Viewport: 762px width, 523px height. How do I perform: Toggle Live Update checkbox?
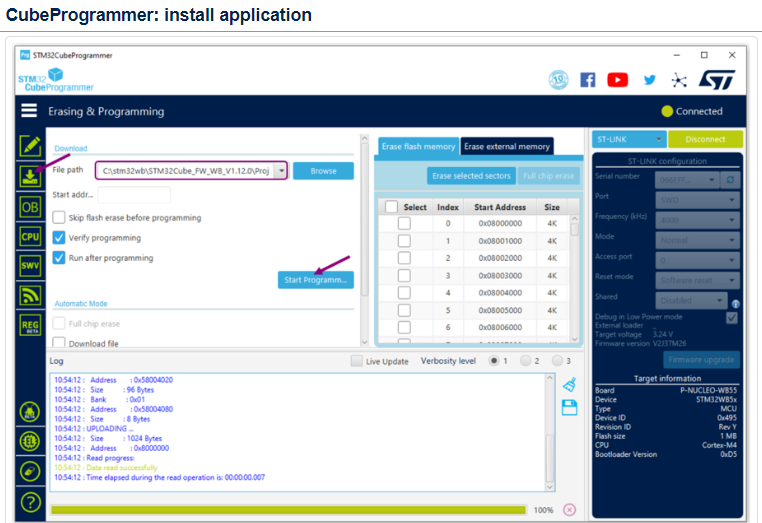click(x=357, y=361)
